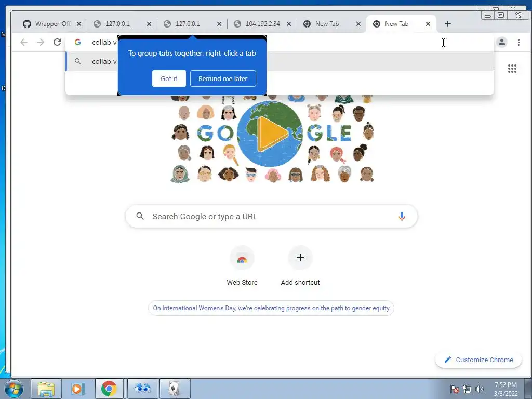Click the Customize Chrome button
The image size is (532, 399).
(x=478, y=360)
